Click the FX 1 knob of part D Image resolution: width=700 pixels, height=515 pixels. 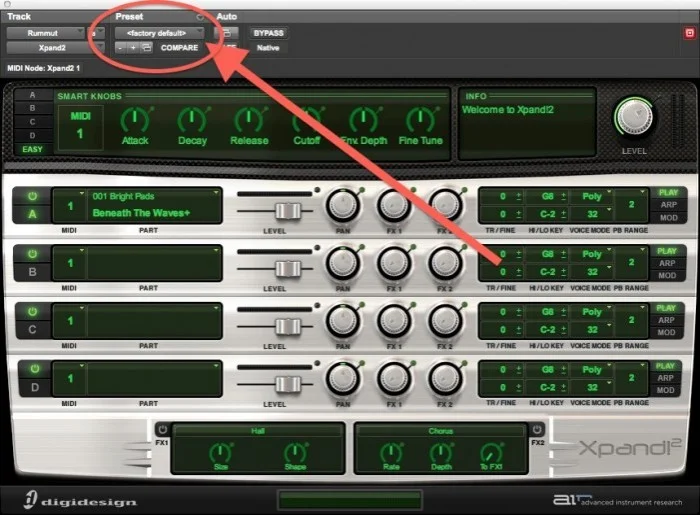[x=394, y=378]
